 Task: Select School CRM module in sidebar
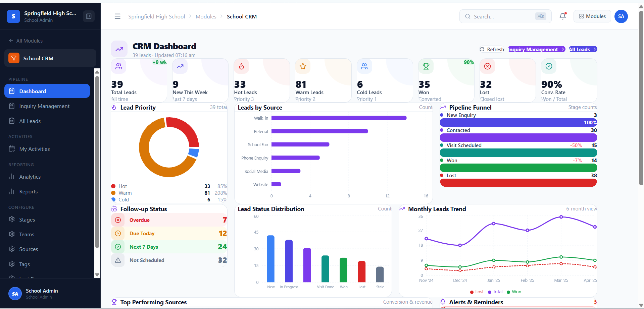[50, 58]
